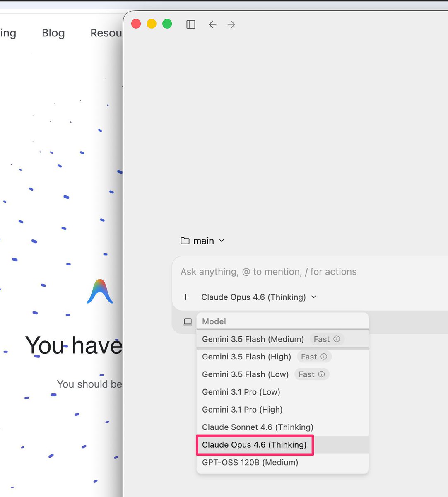Pick Gemini 3.1 Pro (High) from list

(x=282, y=409)
